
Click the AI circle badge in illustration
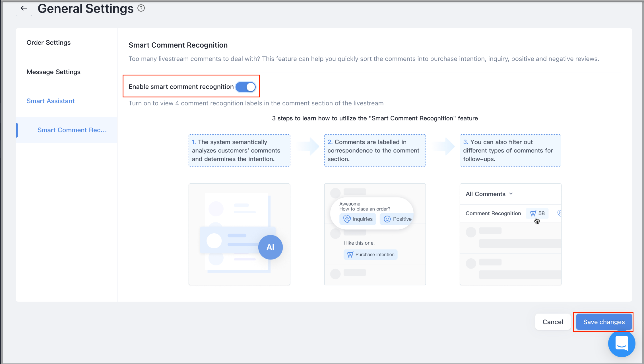coord(270,247)
